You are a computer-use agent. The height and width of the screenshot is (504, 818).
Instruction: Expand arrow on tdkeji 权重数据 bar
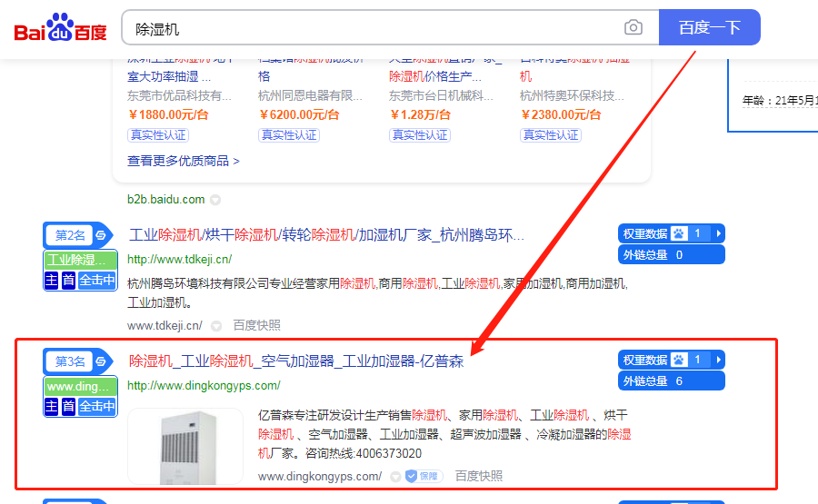point(718,233)
